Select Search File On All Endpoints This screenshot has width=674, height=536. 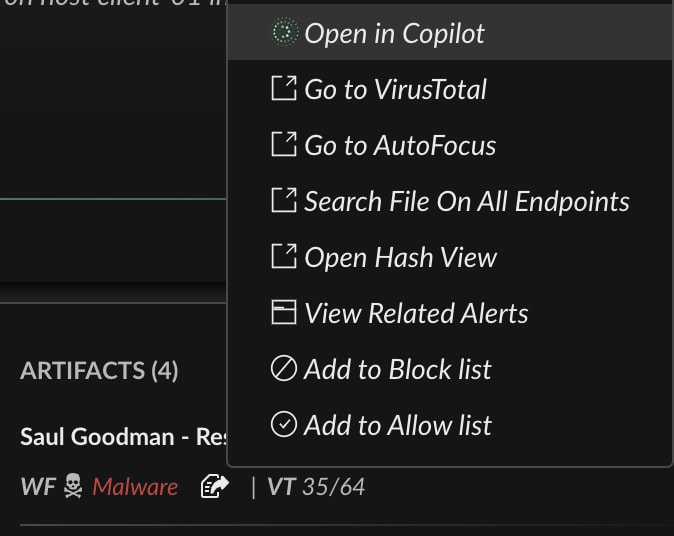(x=466, y=201)
